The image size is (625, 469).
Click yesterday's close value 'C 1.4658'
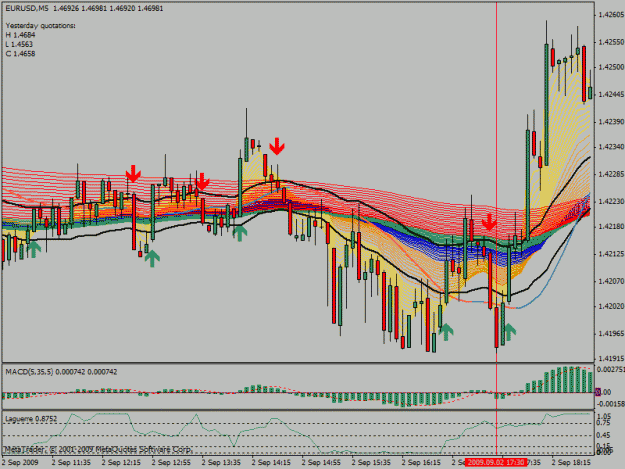(20, 54)
